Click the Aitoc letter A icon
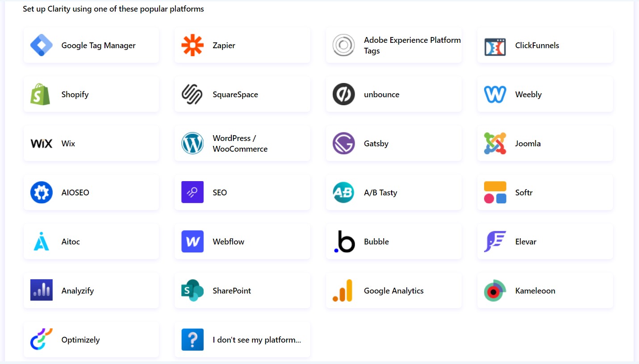The width and height of the screenshot is (639, 364). tap(42, 241)
